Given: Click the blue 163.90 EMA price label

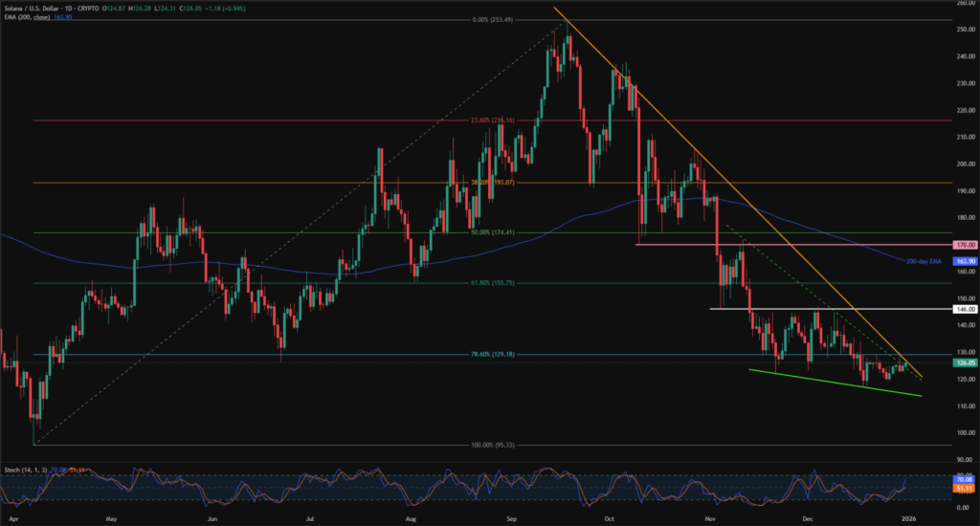Looking at the screenshot, I should pos(965,260).
